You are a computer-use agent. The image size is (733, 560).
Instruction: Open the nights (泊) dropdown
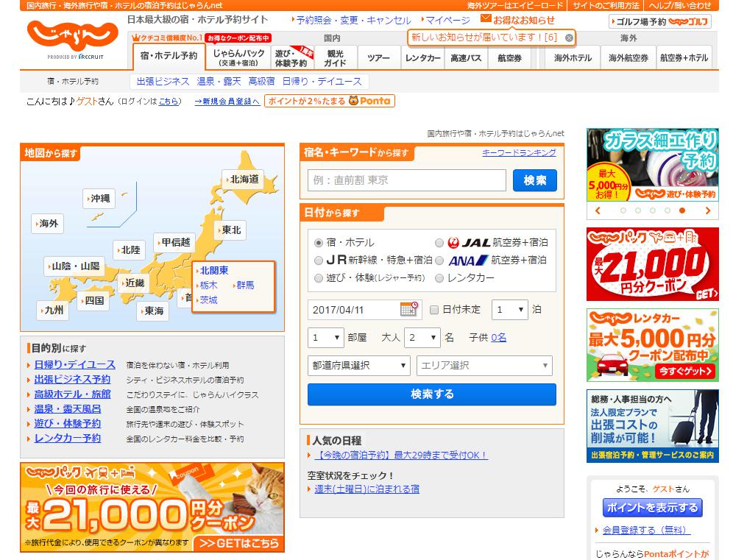coord(509,310)
